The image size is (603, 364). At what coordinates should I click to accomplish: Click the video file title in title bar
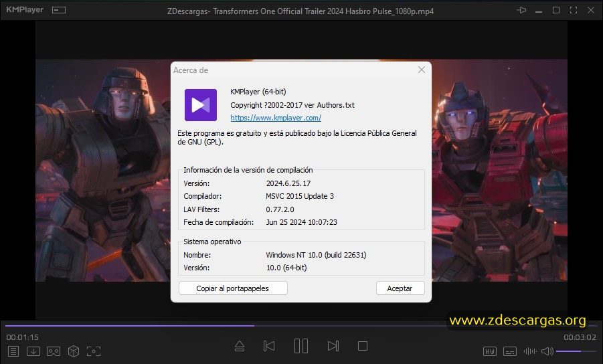coord(300,11)
